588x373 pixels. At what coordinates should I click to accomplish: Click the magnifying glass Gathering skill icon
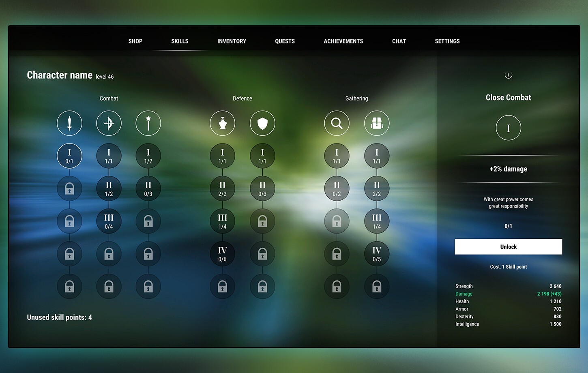337,123
